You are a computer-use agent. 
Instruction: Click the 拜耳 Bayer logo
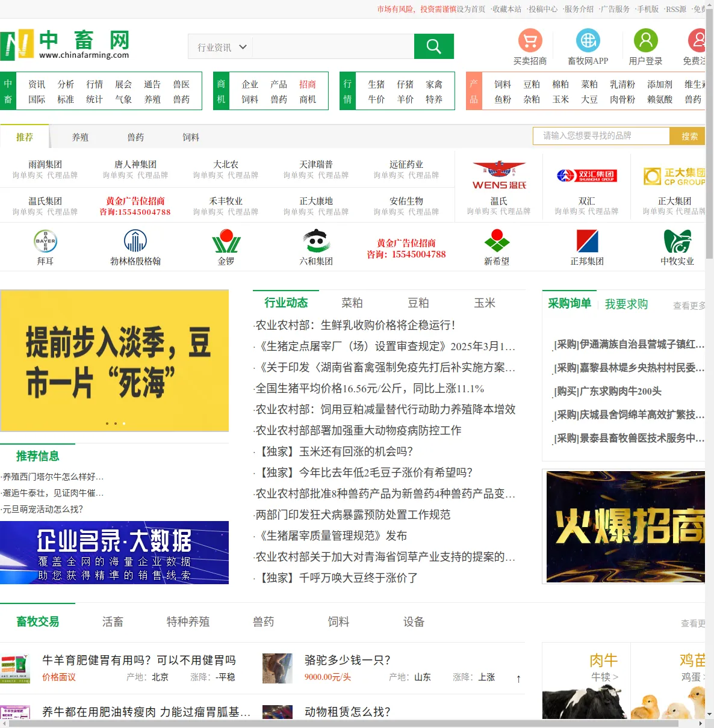(x=45, y=241)
